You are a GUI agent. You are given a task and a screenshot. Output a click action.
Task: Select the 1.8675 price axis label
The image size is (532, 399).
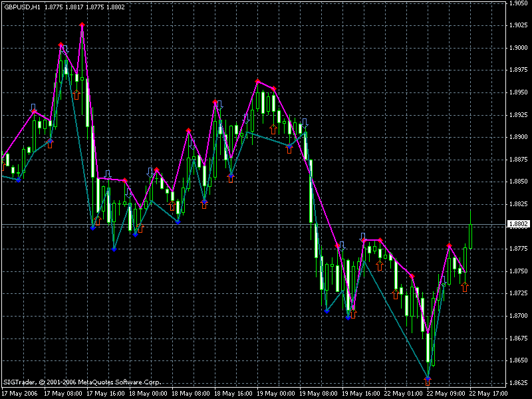519,338
